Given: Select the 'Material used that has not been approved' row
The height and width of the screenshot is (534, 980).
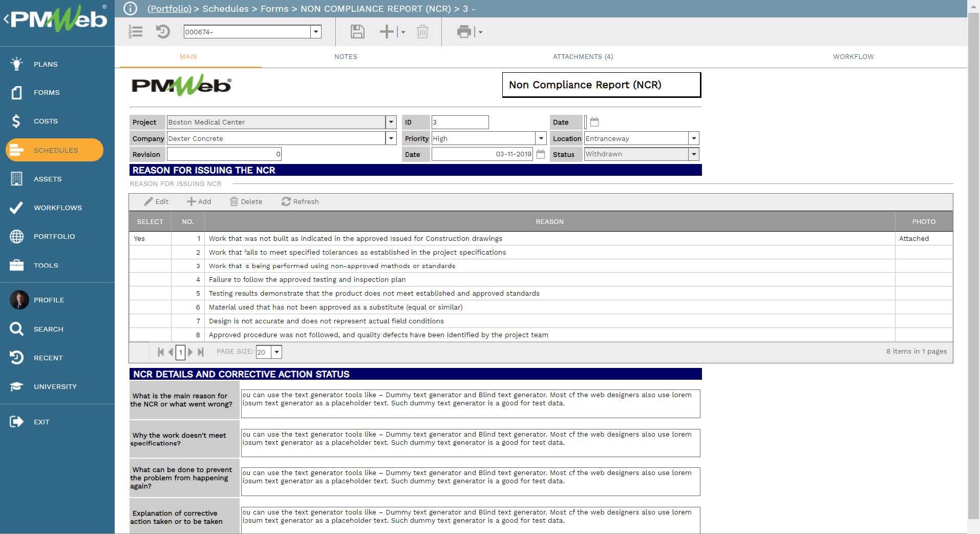Looking at the screenshot, I should click(x=541, y=307).
